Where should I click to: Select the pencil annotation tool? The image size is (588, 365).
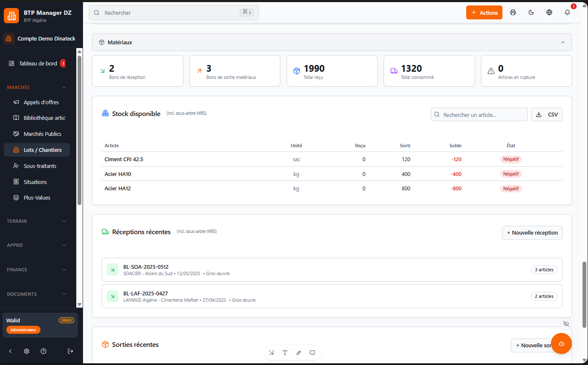298,353
